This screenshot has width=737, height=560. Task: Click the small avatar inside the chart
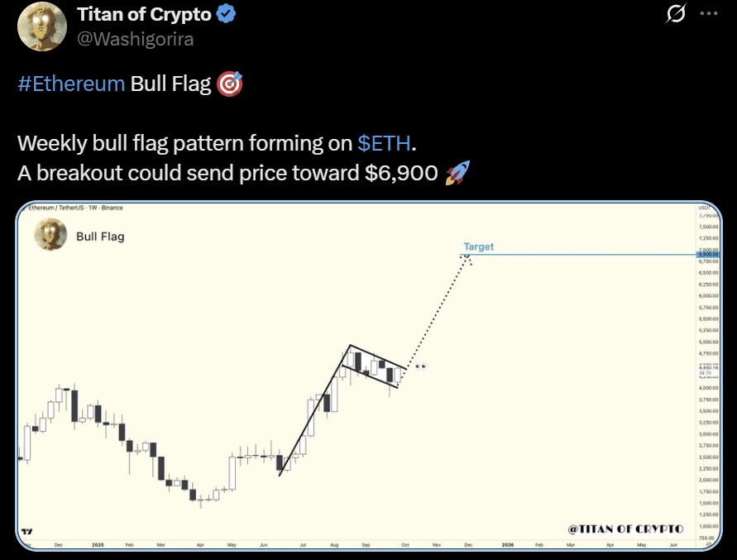50,236
